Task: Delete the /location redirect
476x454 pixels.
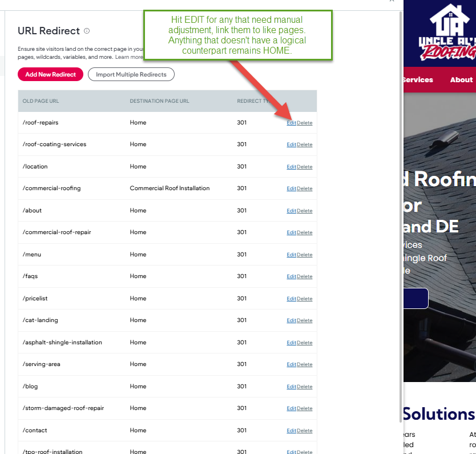Action: pyautogui.click(x=305, y=167)
